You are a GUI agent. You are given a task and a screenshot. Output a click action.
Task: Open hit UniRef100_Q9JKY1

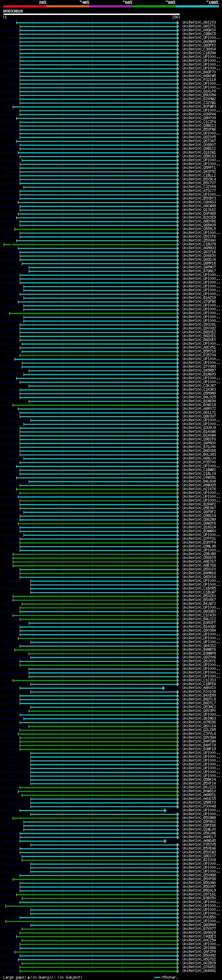[199, 661]
